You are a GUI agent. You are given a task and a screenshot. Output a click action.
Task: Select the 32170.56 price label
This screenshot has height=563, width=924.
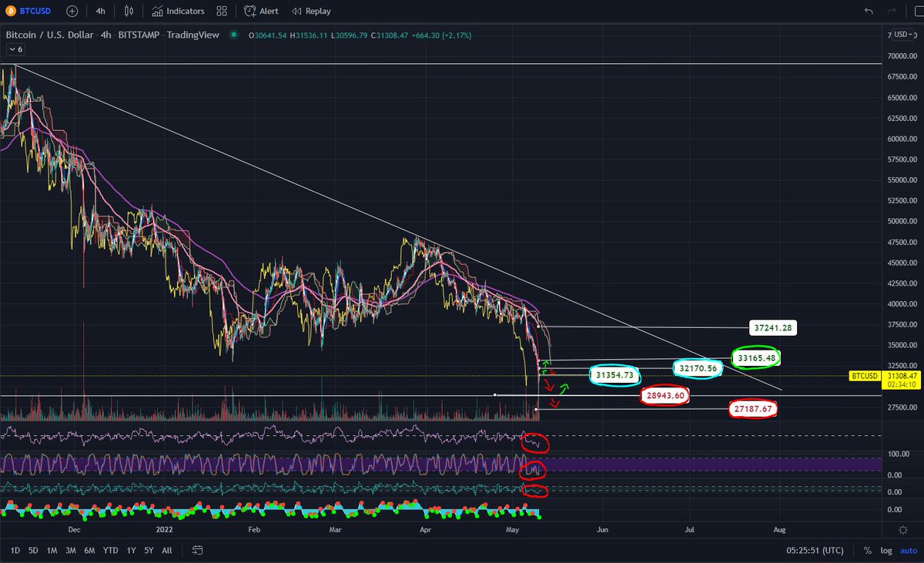698,369
